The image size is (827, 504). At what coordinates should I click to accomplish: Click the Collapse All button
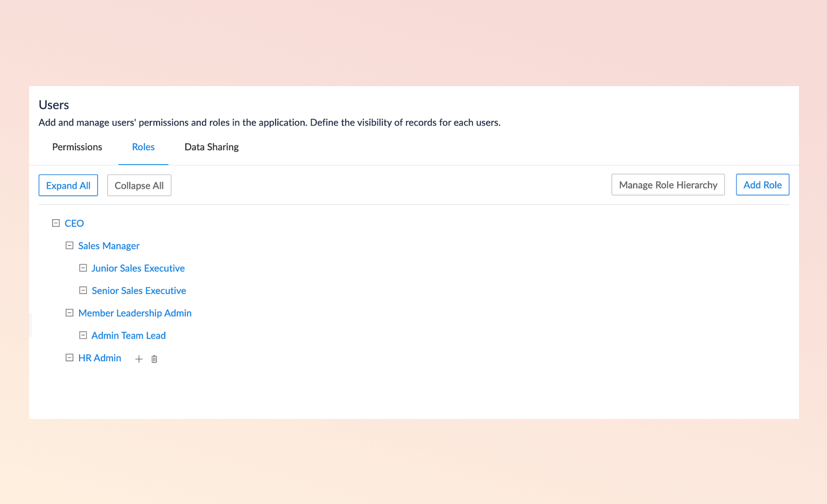139,185
